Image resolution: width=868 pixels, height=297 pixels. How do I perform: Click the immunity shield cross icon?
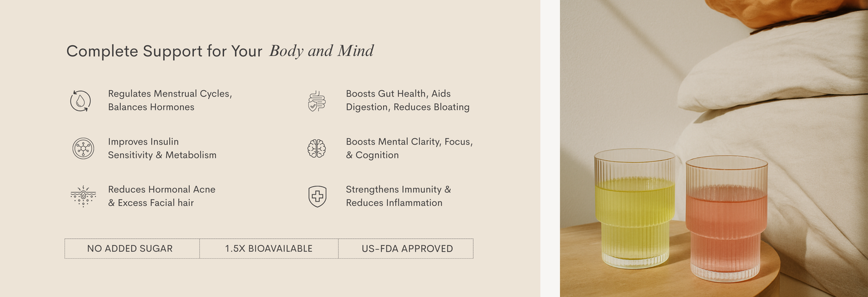317,196
